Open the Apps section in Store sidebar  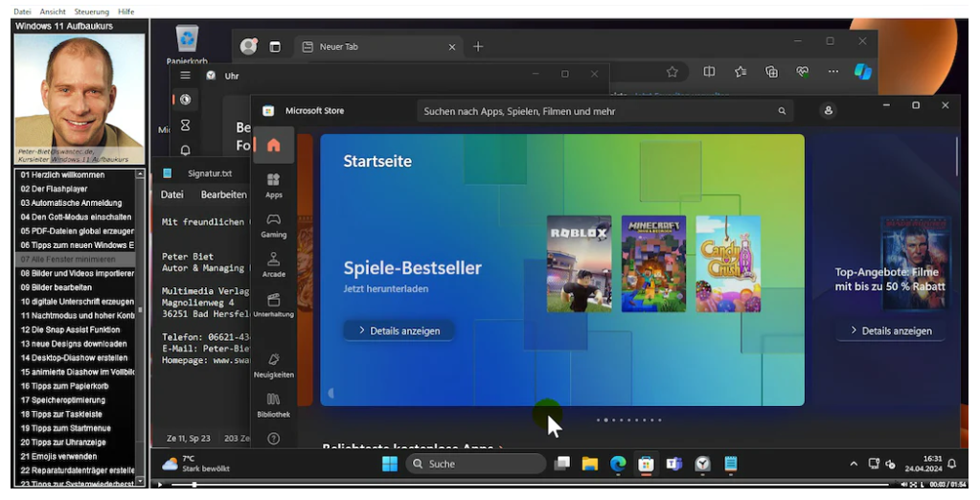pos(273,185)
